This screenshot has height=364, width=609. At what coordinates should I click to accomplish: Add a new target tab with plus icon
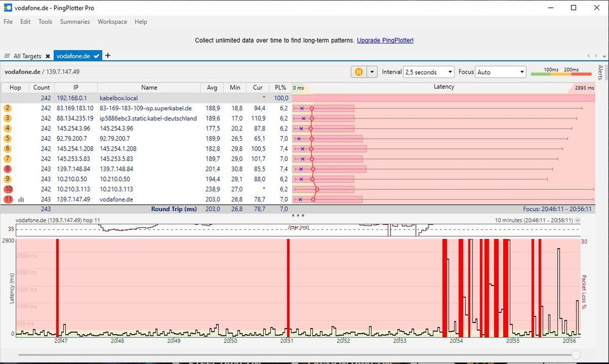108,55
